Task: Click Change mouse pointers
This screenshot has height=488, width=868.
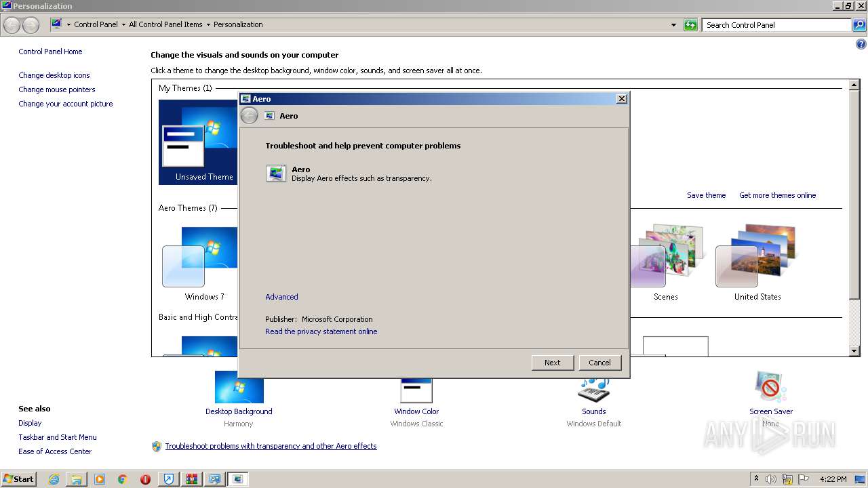Action: pyautogui.click(x=57, y=89)
